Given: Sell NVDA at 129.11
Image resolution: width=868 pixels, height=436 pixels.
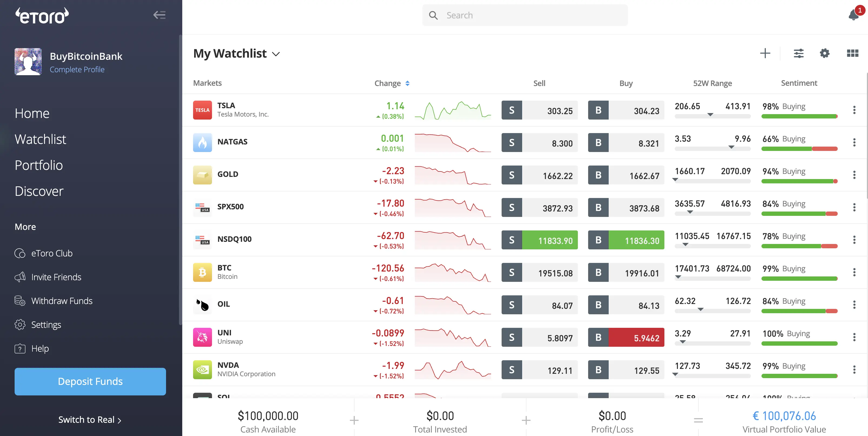Looking at the screenshot, I should 539,370.
